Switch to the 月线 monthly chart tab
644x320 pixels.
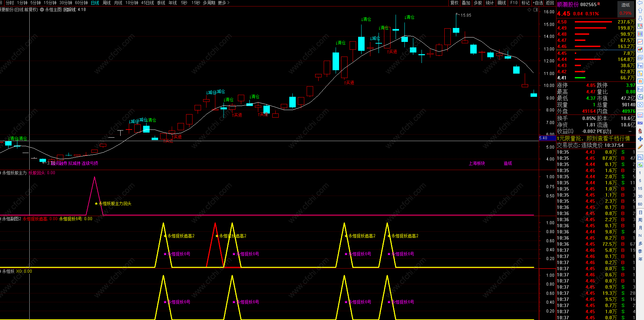[x=118, y=3]
